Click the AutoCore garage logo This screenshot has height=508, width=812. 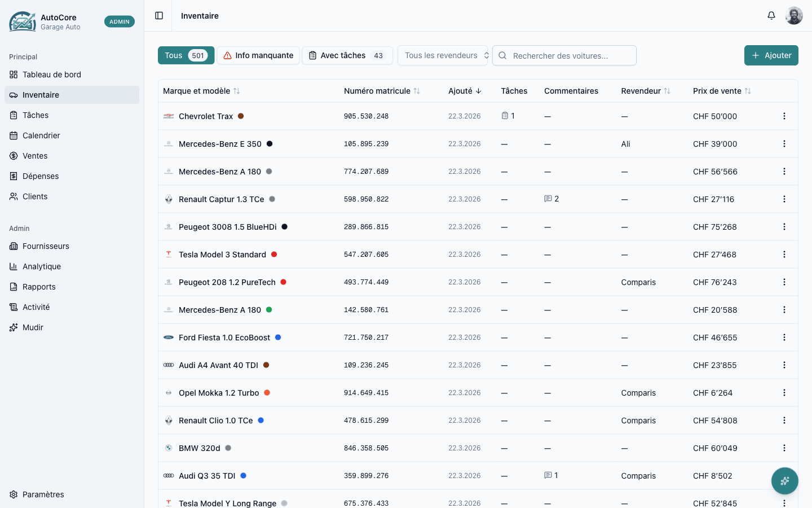23,22
